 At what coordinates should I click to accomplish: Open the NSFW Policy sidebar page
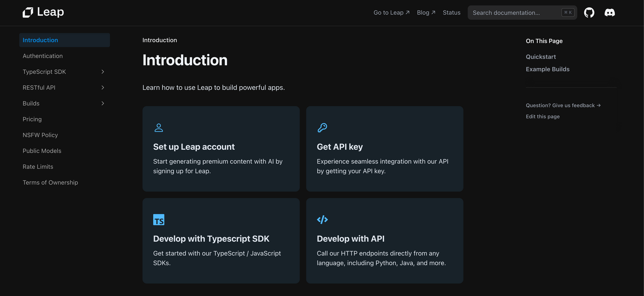pos(64,135)
